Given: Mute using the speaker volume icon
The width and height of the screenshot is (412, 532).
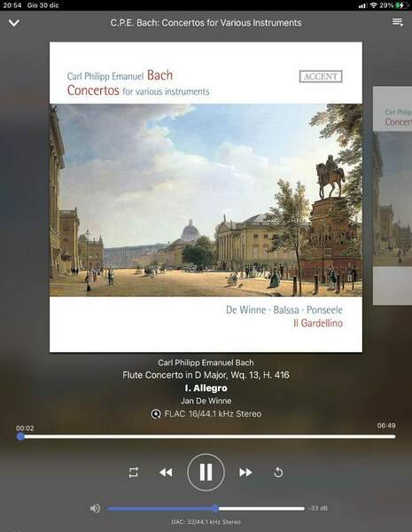Looking at the screenshot, I should pos(95,508).
